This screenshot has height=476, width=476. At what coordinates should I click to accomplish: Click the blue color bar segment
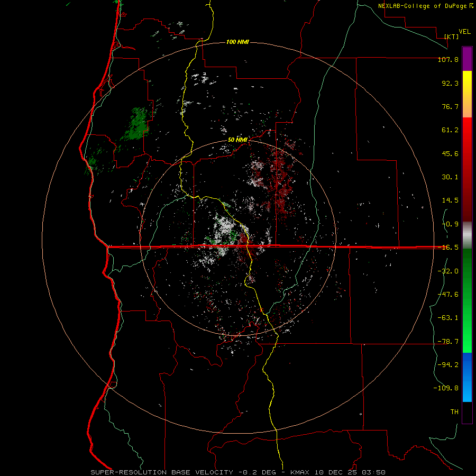(x=467, y=377)
